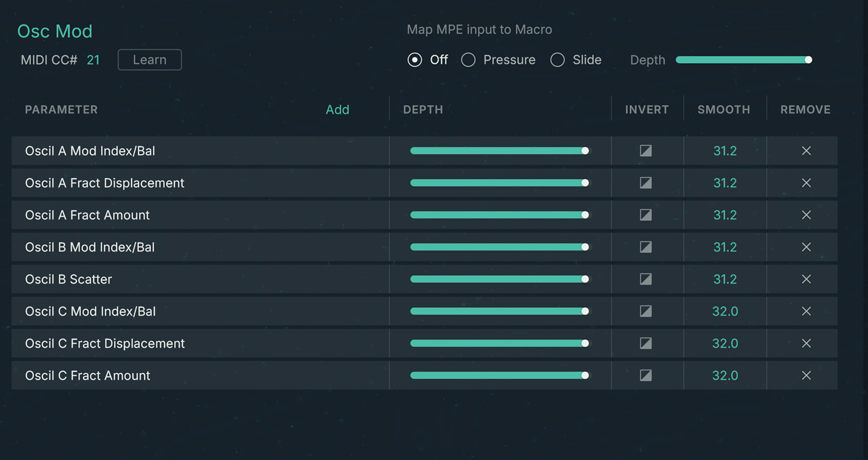Delete the Oscil A Fract Amount mapping
Image resolution: width=868 pixels, height=460 pixels.
point(806,215)
